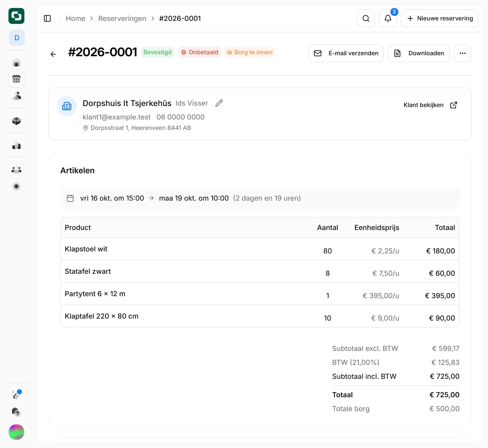Open the Klant bekijken link

430,105
